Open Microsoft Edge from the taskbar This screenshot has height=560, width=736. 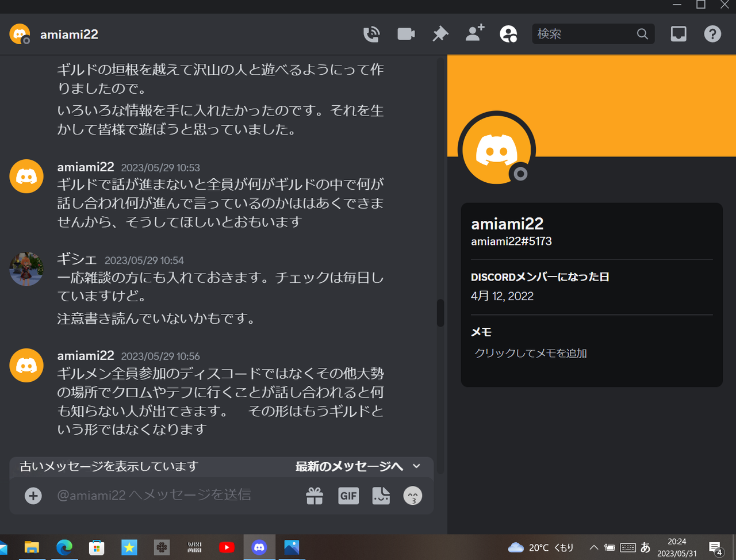(x=64, y=547)
